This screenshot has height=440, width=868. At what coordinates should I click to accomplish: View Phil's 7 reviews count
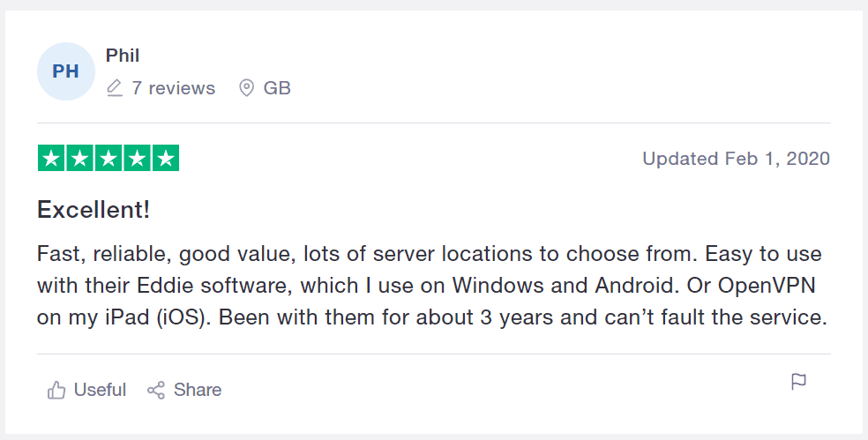173,88
